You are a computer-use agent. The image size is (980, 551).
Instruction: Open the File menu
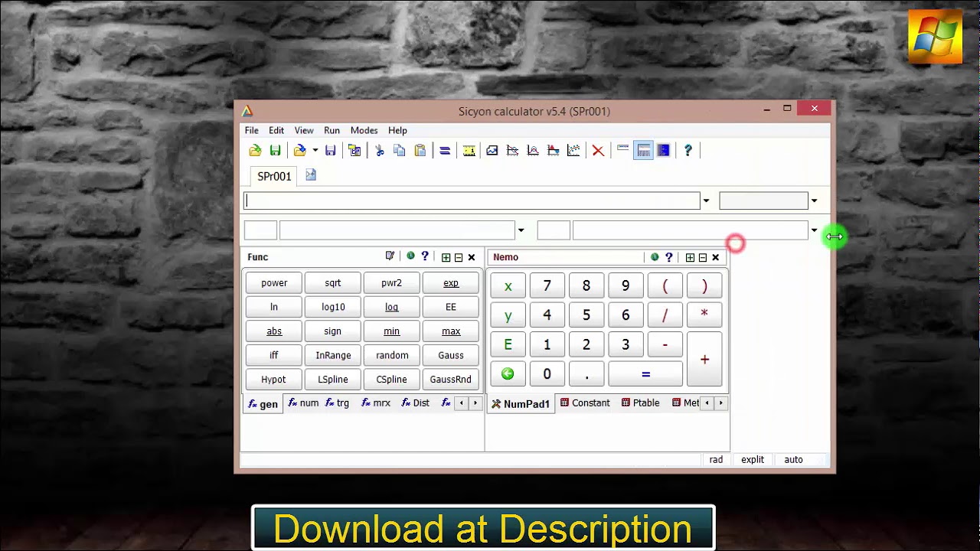tap(252, 130)
